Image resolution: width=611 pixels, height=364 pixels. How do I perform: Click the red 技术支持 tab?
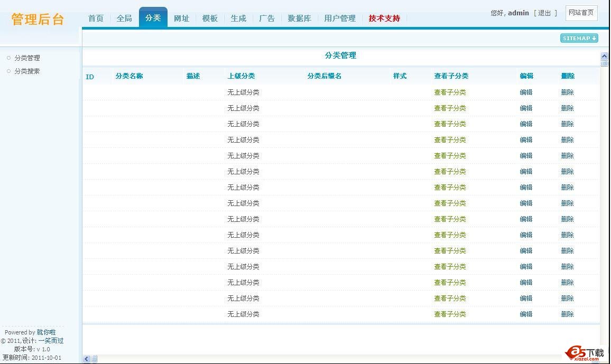pyautogui.click(x=384, y=18)
